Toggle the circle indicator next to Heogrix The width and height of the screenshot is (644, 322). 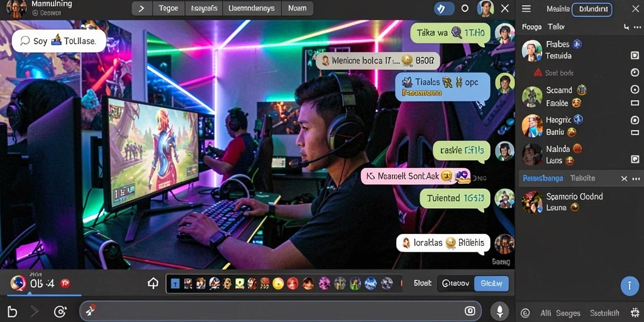pyautogui.click(x=635, y=120)
